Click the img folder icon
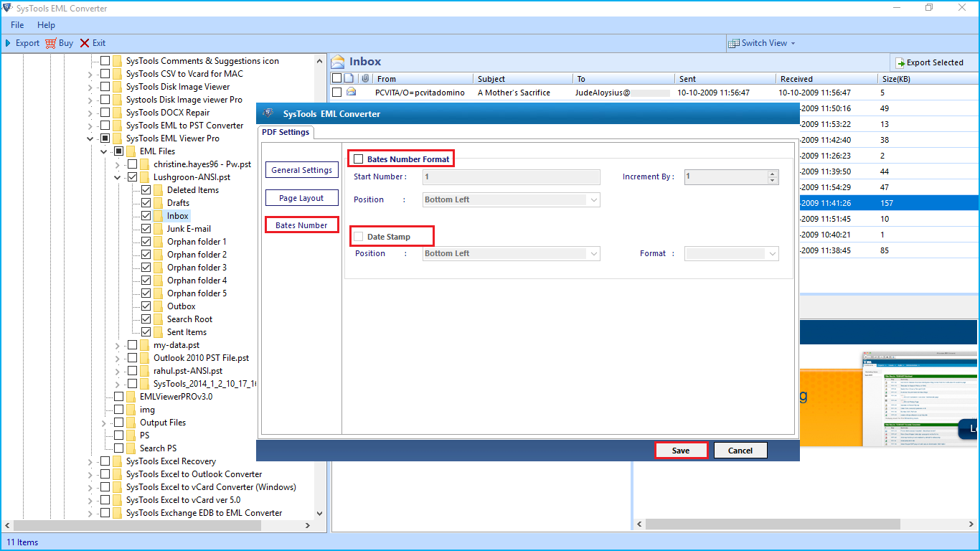Image resolution: width=980 pixels, height=551 pixels. 131,410
